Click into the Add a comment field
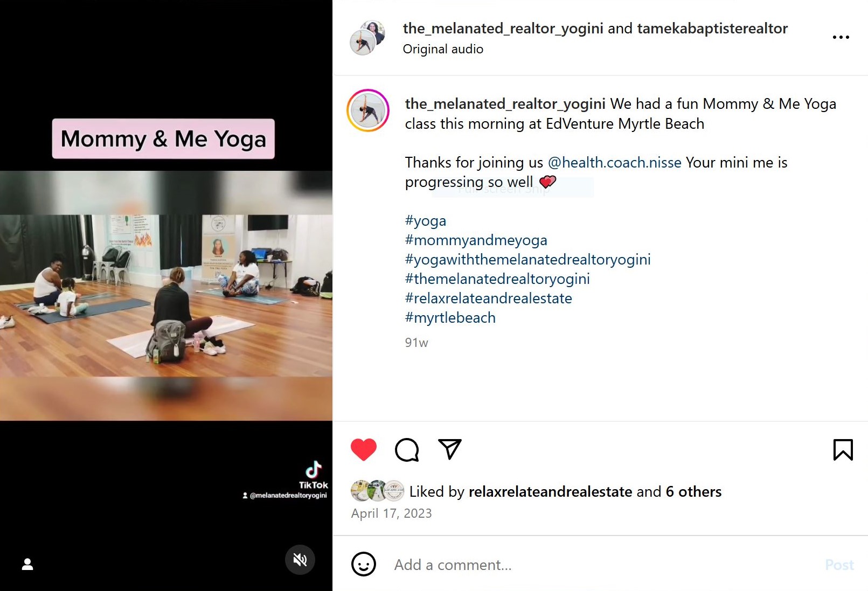Screen dimensions: 868x591 603,565
